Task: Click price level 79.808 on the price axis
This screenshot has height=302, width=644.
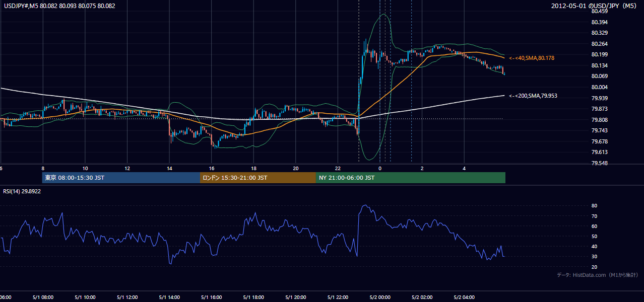Action: click(x=599, y=120)
